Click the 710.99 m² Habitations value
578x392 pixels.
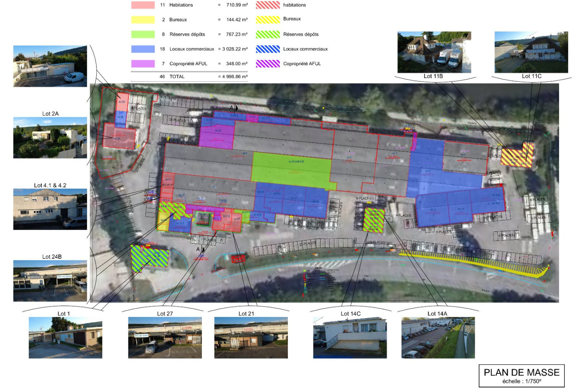point(237,5)
